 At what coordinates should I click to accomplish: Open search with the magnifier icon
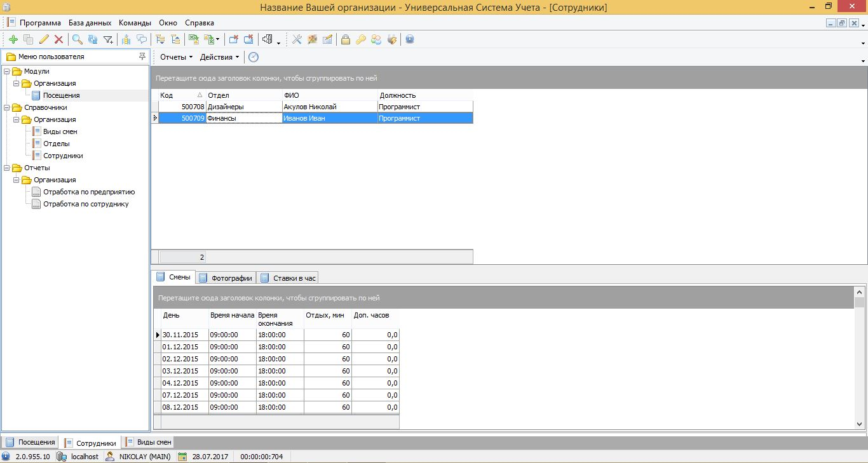click(77, 39)
